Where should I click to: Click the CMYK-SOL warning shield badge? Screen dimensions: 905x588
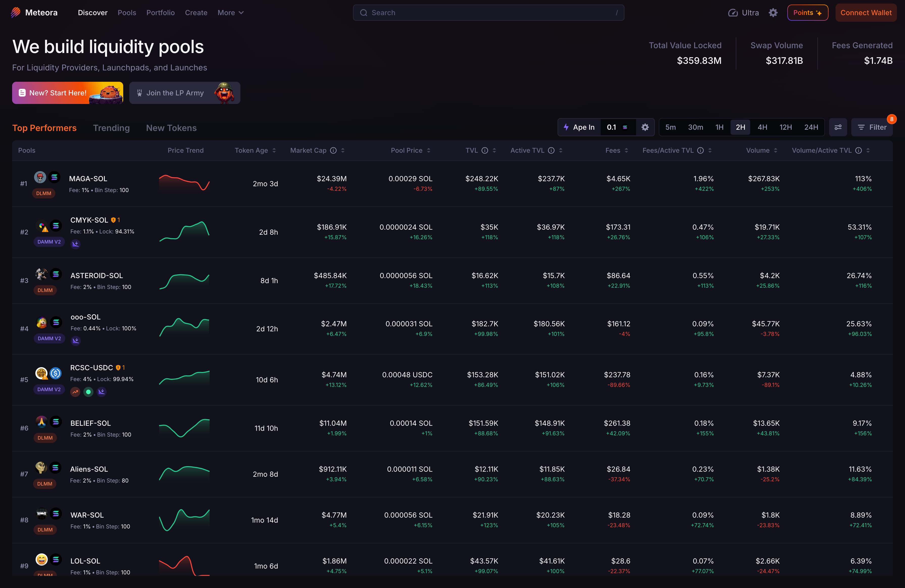click(113, 220)
